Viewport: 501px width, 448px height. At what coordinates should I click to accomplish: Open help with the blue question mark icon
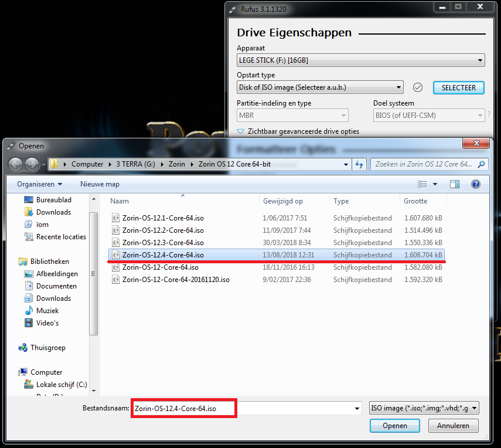(x=475, y=184)
